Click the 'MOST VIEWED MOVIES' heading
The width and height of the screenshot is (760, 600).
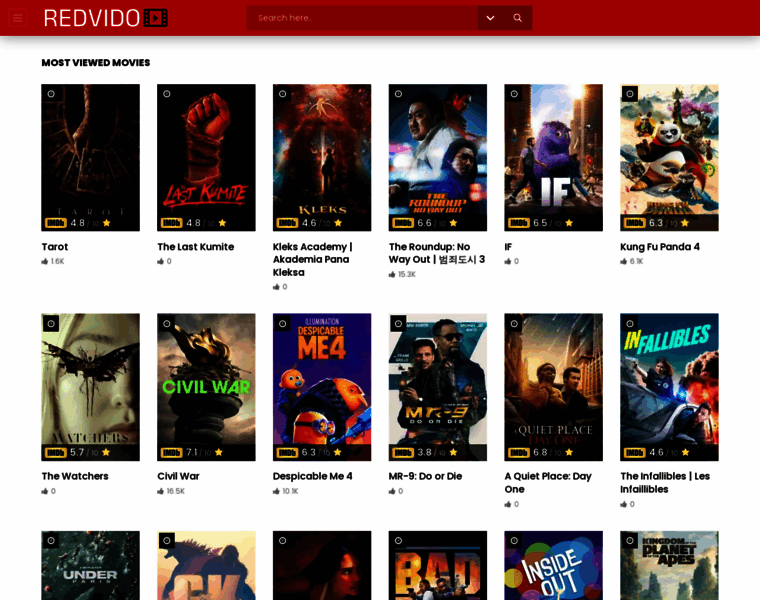pos(96,63)
